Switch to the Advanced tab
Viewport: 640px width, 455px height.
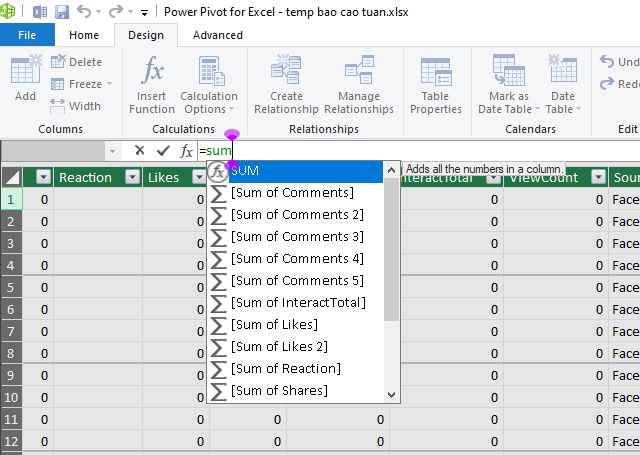pos(218,35)
